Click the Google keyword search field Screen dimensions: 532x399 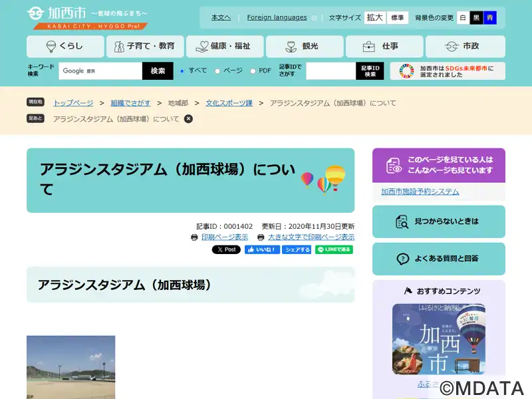click(100, 71)
